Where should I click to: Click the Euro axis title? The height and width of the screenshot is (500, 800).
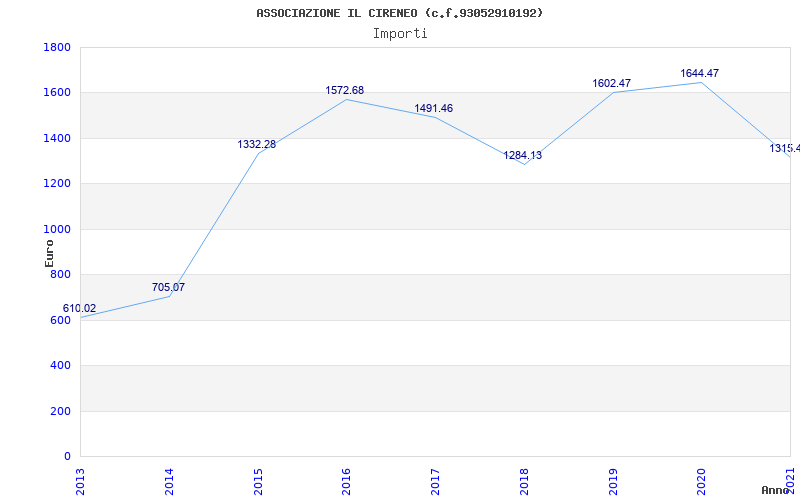click(x=49, y=254)
